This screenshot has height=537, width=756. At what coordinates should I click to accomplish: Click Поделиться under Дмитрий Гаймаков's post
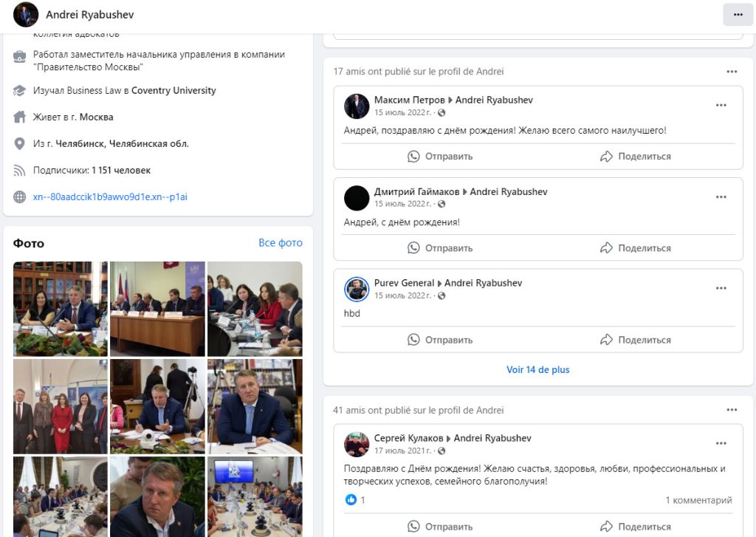click(636, 248)
